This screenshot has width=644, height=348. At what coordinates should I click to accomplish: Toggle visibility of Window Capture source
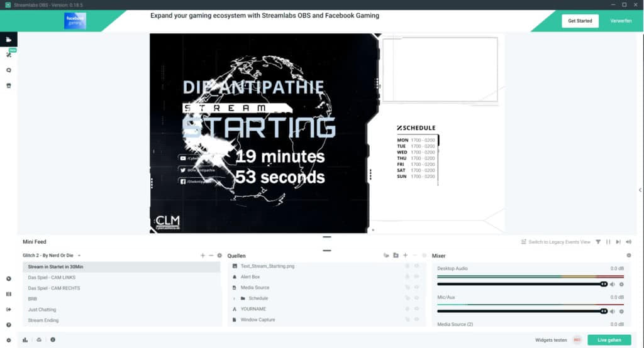click(x=416, y=320)
